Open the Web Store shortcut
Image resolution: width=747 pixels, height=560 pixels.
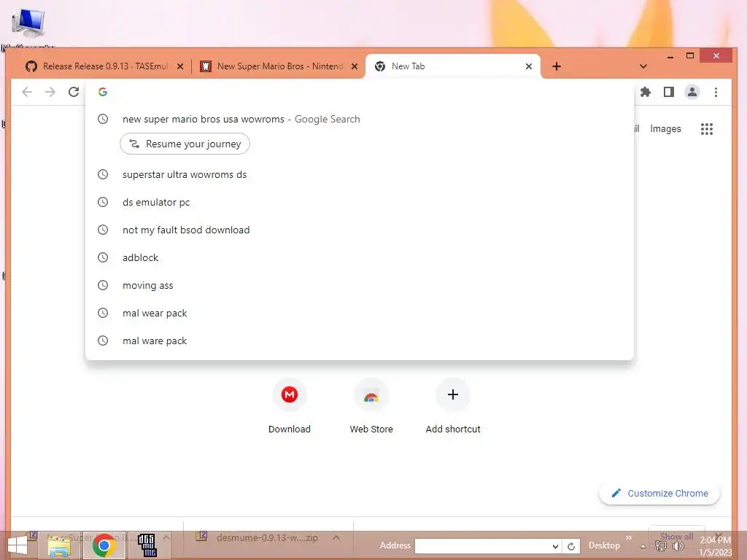coord(371,405)
